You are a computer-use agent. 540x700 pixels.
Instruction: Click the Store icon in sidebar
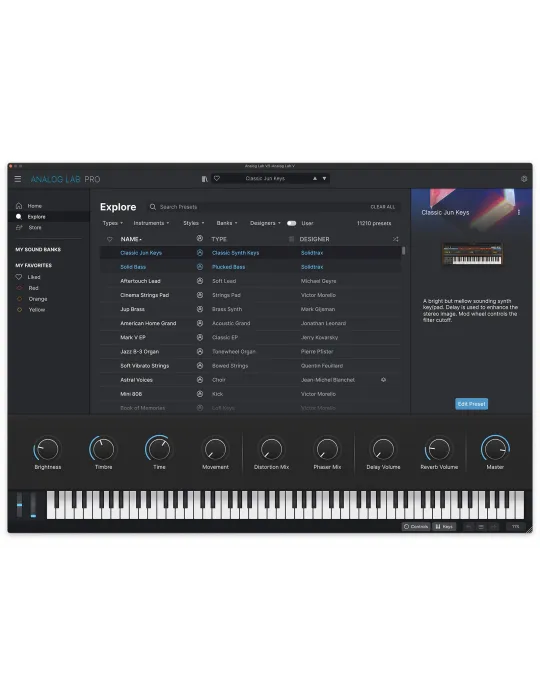(19, 227)
